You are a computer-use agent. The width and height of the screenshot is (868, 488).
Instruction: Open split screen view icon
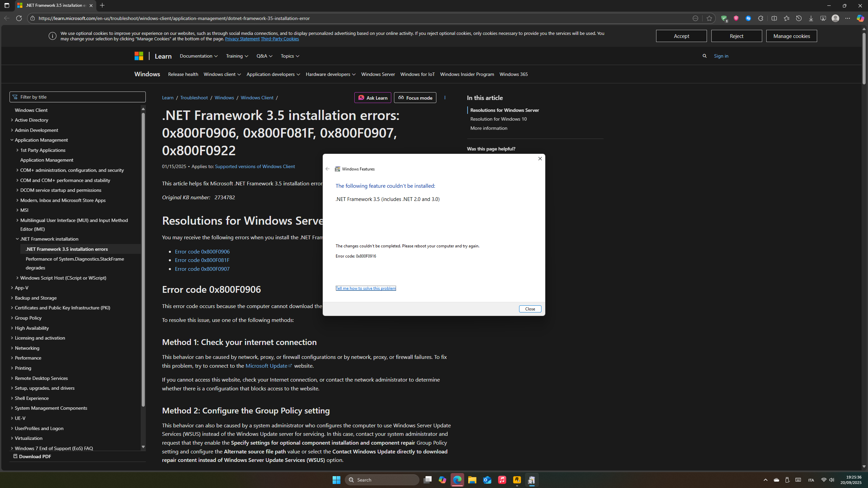pyautogui.click(x=774, y=18)
